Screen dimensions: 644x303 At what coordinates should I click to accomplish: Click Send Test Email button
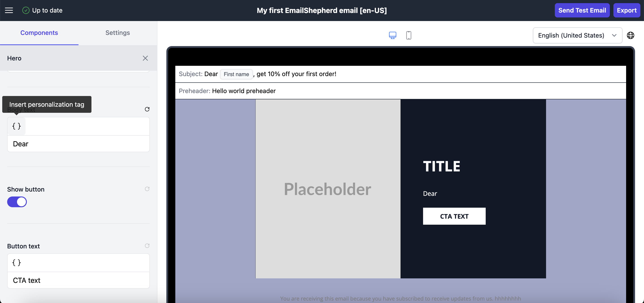(582, 10)
